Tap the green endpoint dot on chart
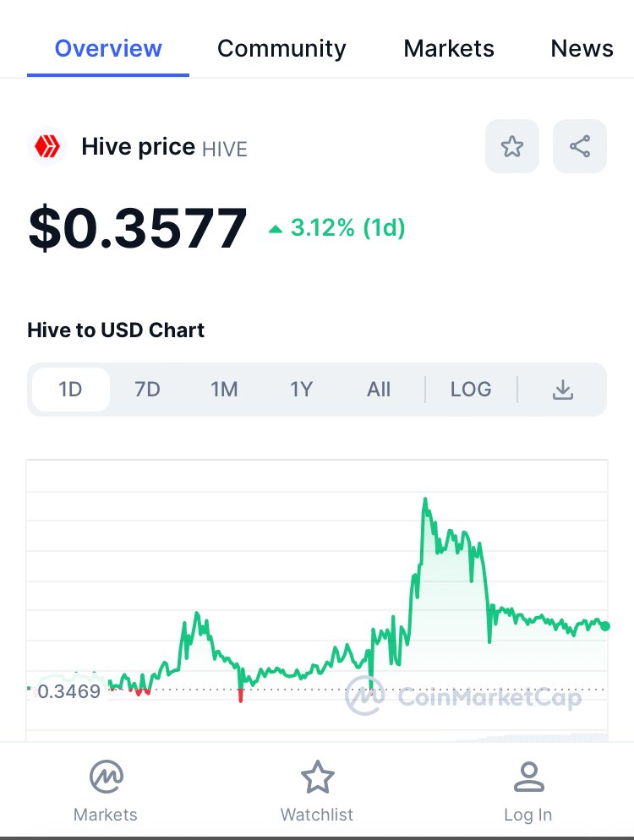Viewport: 634px width, 840px height. coord(605,625)
